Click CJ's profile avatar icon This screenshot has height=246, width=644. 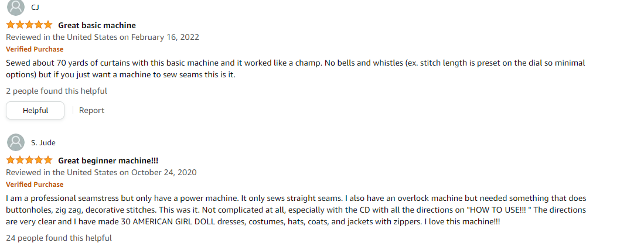[16, 7]
